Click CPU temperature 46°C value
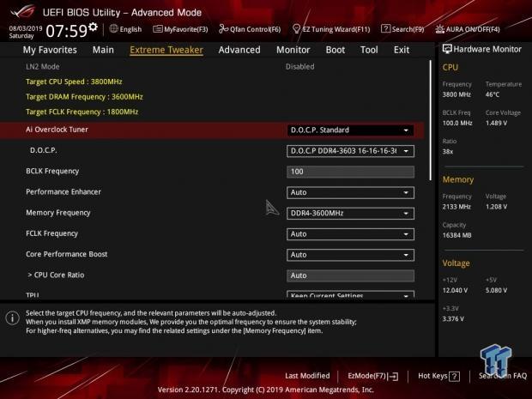The height and width of the screenshot is (399, 532). point(493,94)
